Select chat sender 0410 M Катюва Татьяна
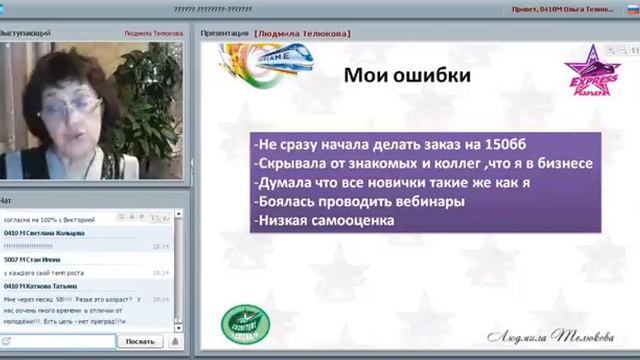The height and width of the screenshot is (360, 640). tap(40, 286)
